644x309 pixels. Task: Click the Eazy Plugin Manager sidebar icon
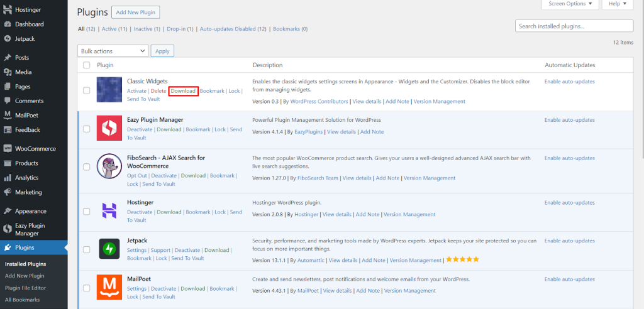point(8,229)
